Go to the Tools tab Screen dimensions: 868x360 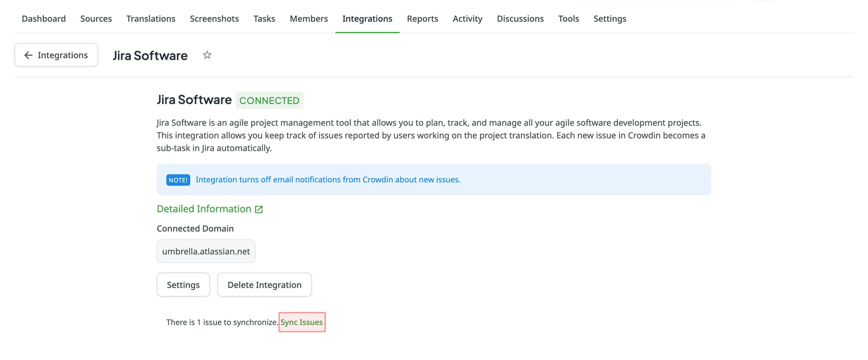(568, 18)
